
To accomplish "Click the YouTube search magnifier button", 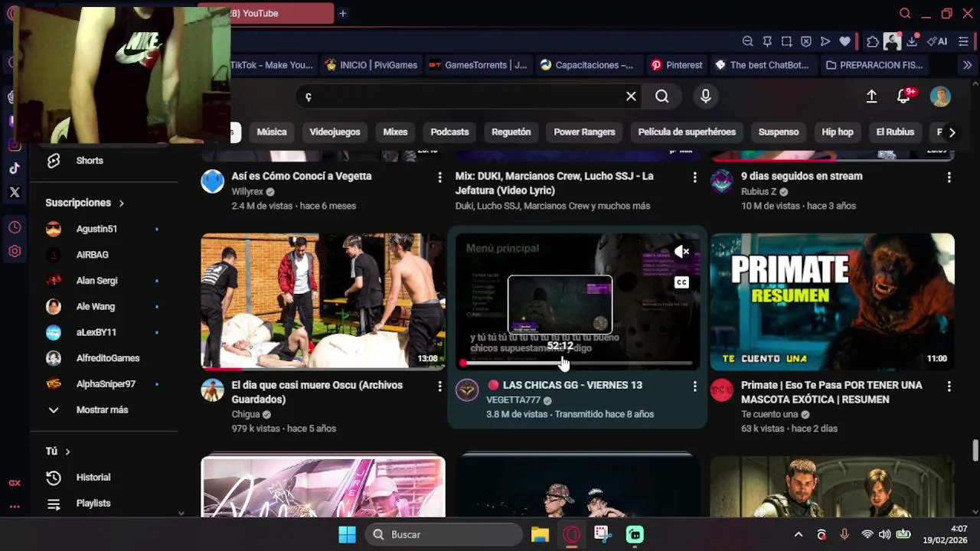I will 662,96.
